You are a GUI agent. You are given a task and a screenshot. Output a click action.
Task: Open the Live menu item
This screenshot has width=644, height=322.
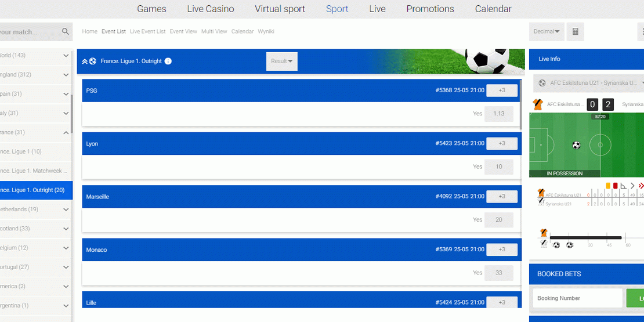coord(378,9)
